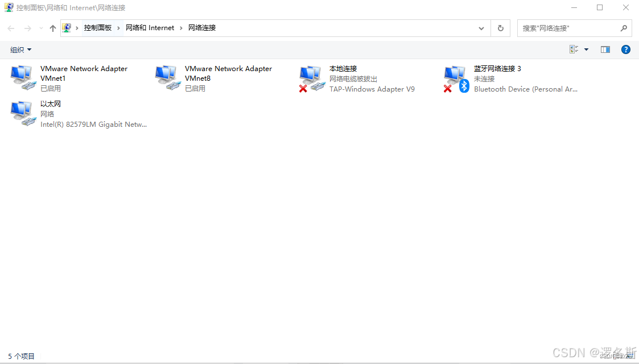Click the 网络电缆被拔出 status text
This screenshot has width=639, height=364.
(353, 79)
